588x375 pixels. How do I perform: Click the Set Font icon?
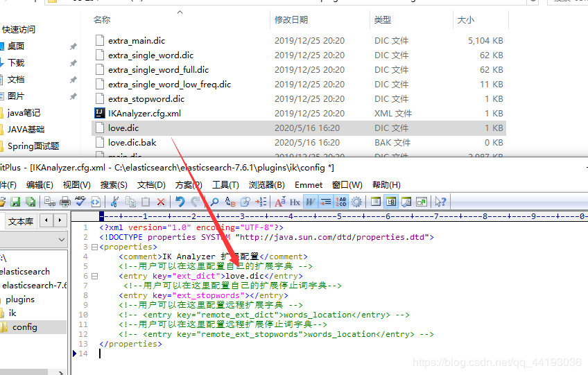(279, 202)
